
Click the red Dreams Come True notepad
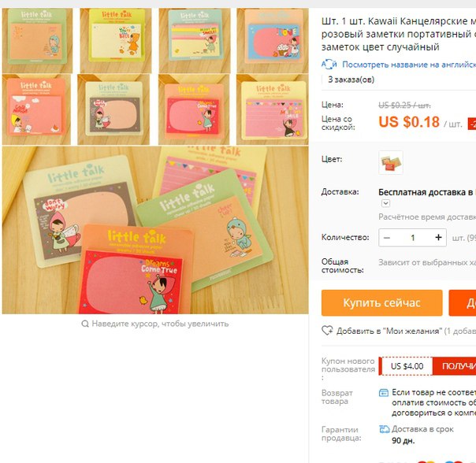click(135, 270)
